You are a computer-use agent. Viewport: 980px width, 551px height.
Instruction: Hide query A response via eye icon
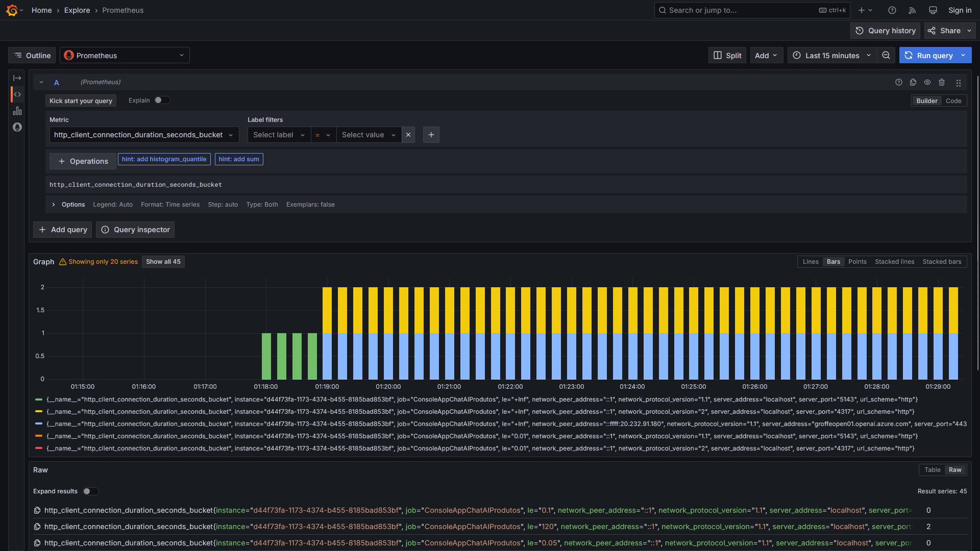[x=927, y=82]
